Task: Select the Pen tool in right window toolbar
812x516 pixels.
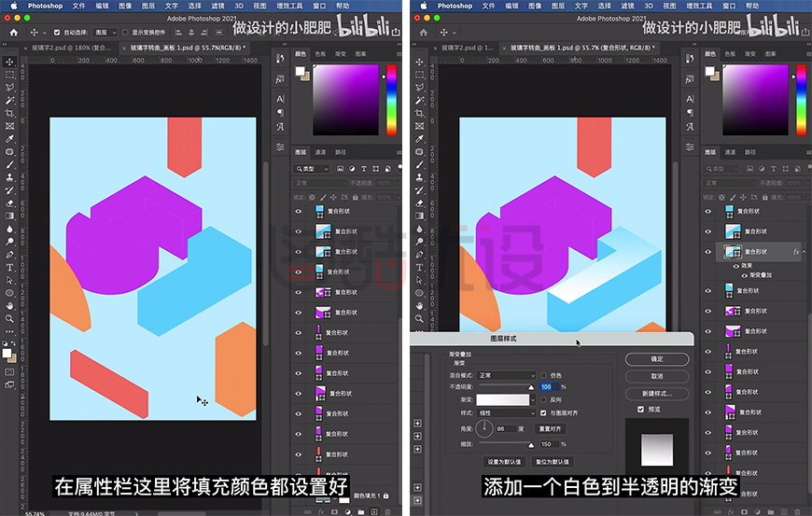Action: tap(419, 255)
